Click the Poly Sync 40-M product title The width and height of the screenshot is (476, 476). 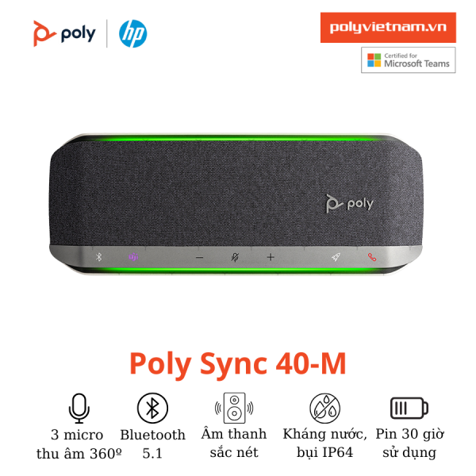pyautogui.click(x=238, y=364)
